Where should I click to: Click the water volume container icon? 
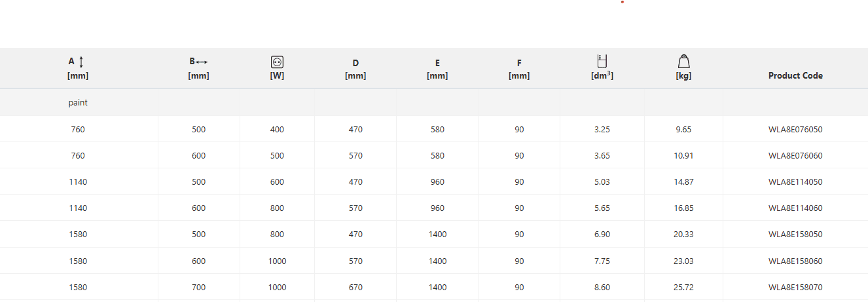(602, 61)
